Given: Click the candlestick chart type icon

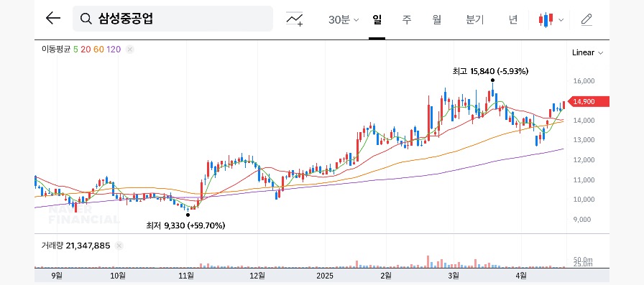Looking at the screenshot, I should (546, 19).
